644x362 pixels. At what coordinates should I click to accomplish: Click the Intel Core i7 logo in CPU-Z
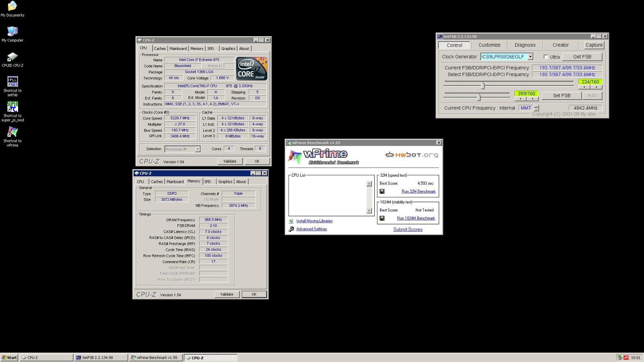[x=252, y=69]
